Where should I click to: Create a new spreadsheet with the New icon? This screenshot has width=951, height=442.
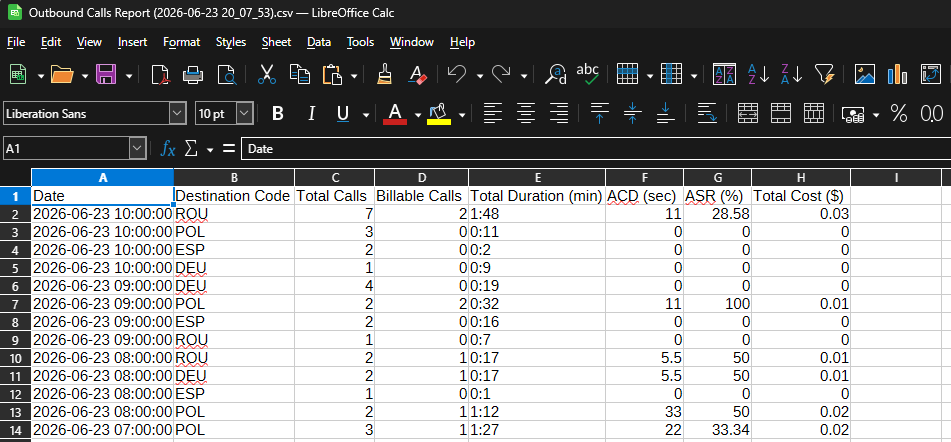[x=18, y=75]
